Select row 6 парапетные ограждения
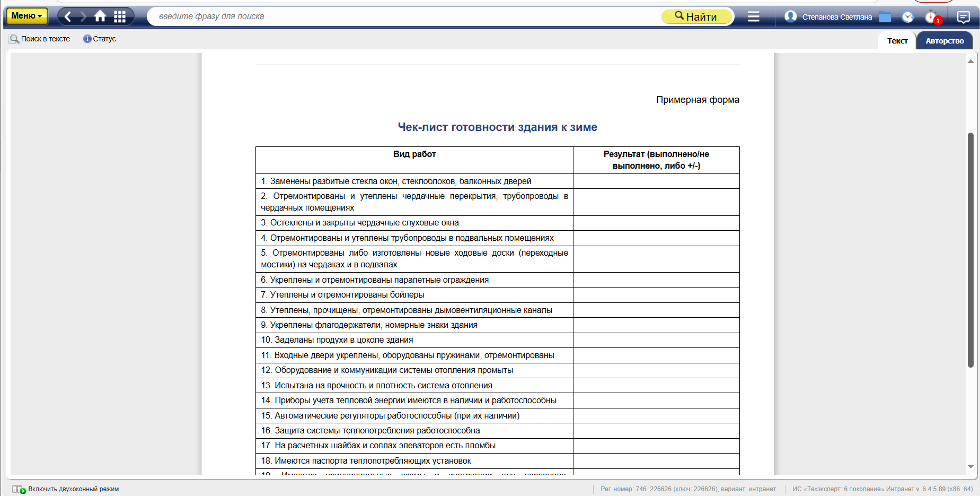This screenshot has height=496, width=980. pyautogui.click(x=414, y=280)
